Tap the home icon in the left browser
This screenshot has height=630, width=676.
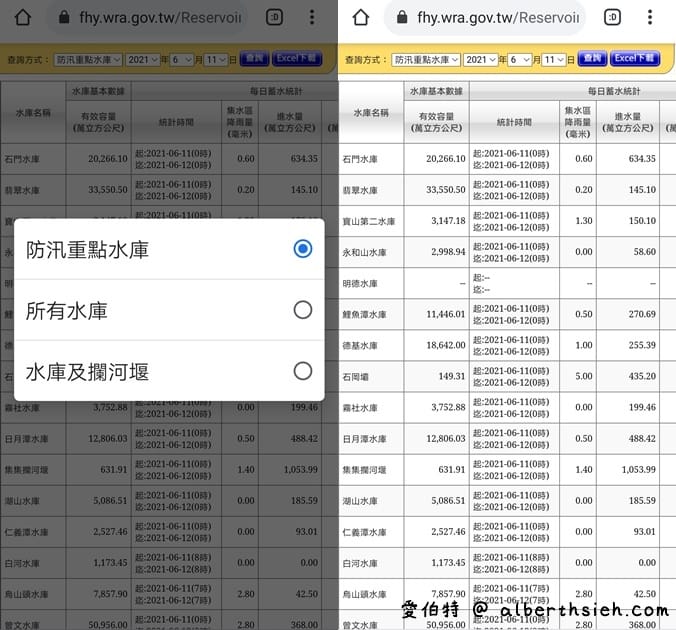coord(22,18)
